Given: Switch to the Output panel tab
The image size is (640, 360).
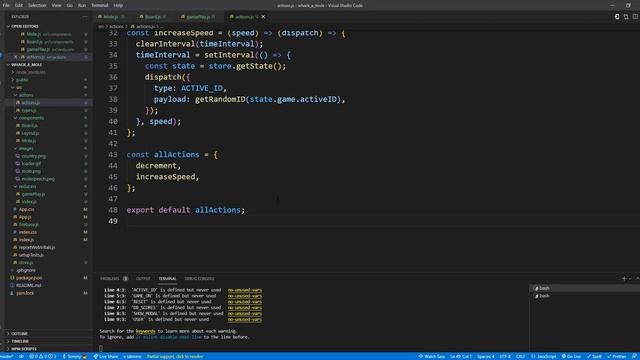Looking at the screenshot, I should 143,279.
